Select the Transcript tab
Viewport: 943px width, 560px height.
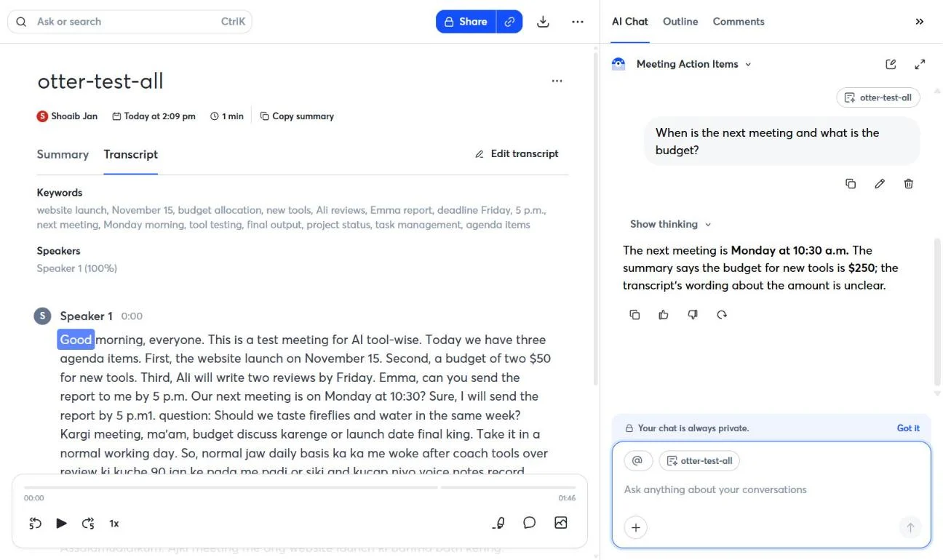click(x=131, y=154)
